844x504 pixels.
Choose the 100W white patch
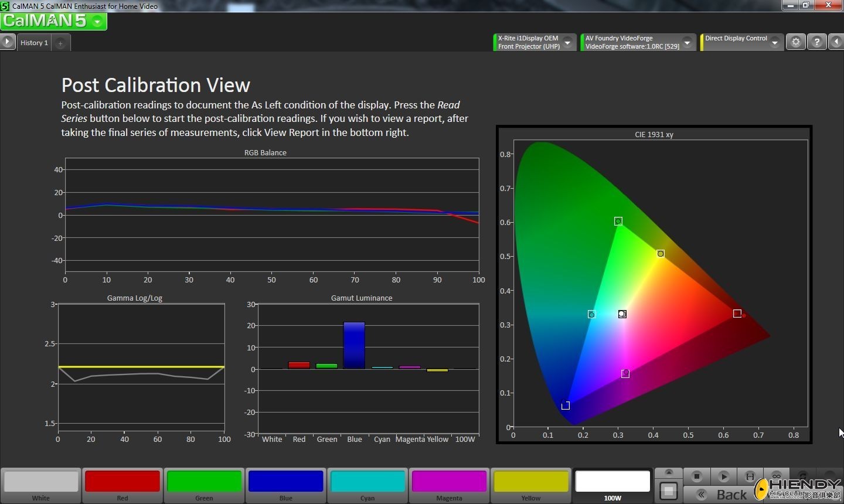point(612,482)
